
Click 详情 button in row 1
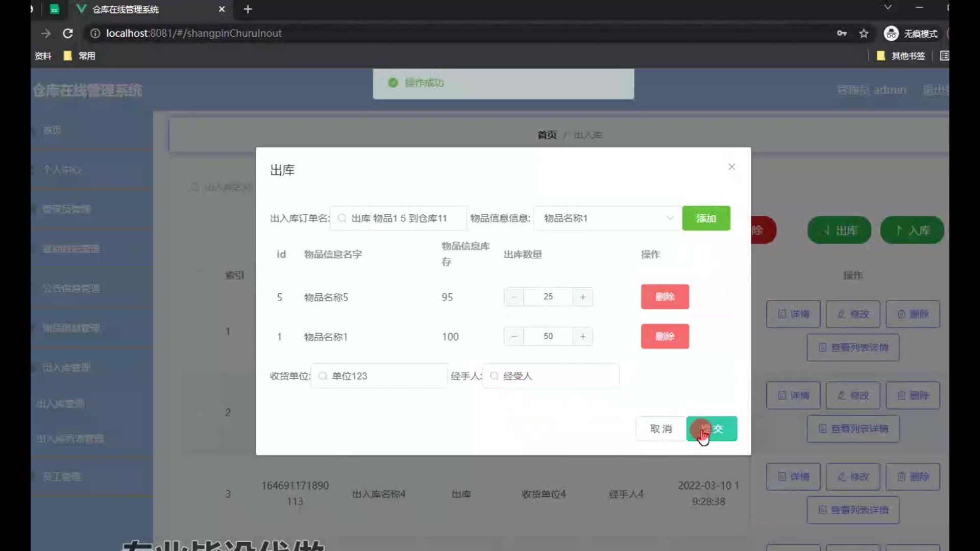(793, 314)
